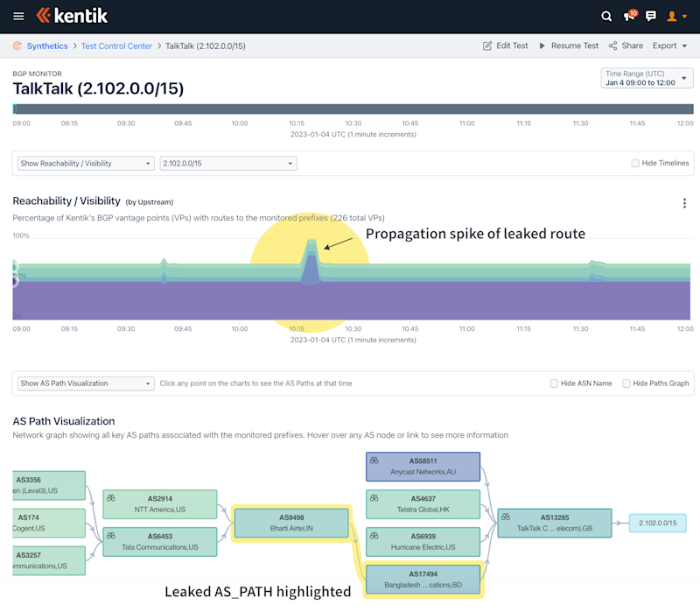Click the spike peak in reachability chart
The height and width of the screenshot is (612, 700).
pyautogui.click(x=311, y=242)
